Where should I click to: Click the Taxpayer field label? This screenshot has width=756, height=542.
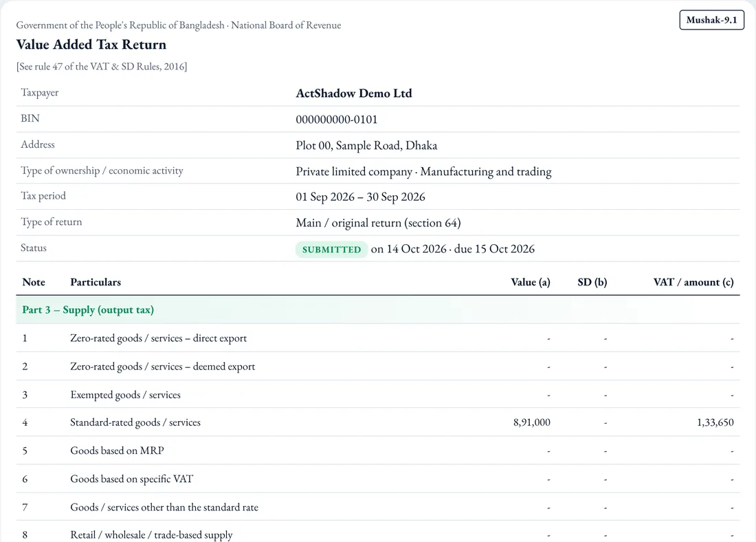[40, 92]
